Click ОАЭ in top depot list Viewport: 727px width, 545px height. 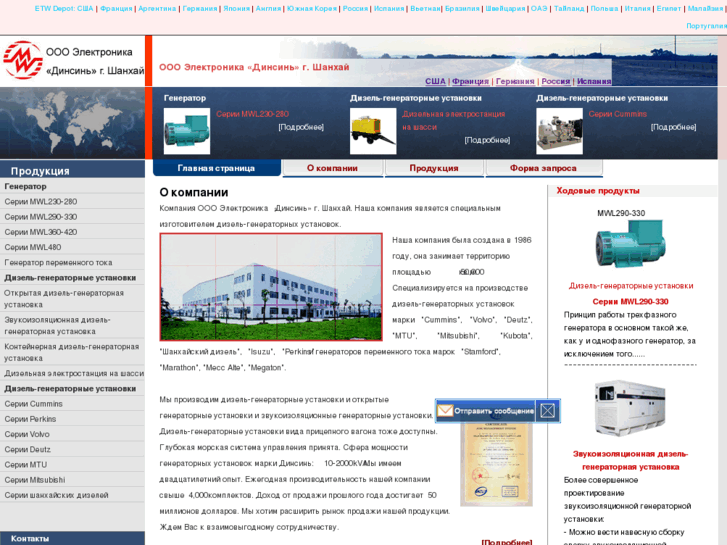click(539, 8)
